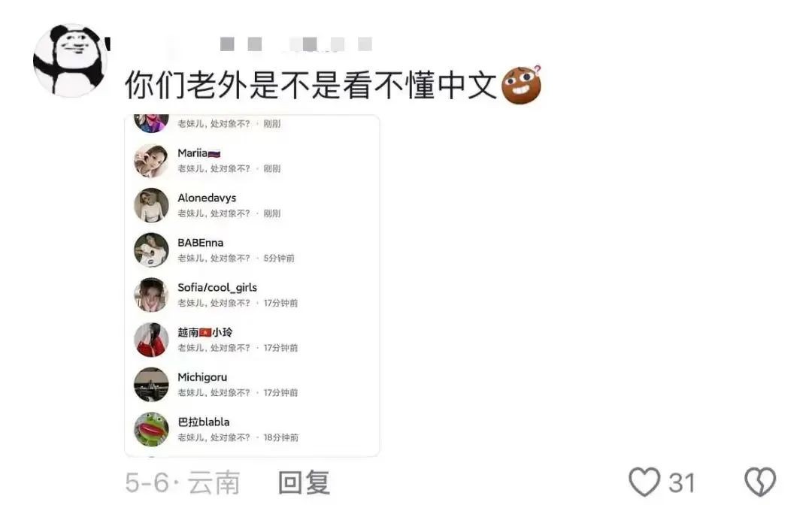Open the panda meme commenter avatar
The image size is (812, 511).
coord(71,61)
